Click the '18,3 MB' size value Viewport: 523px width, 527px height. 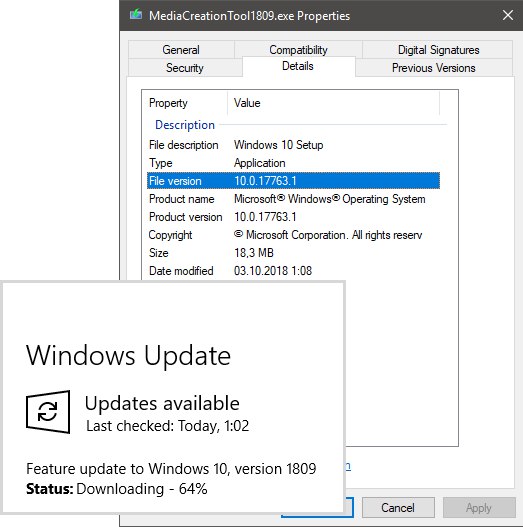[x=254, y=253]
